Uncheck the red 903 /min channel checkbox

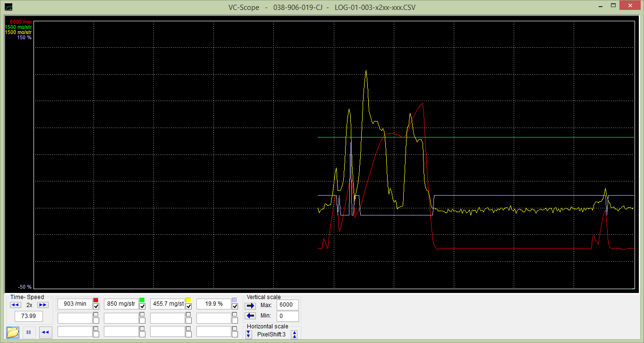tap(96, 307)
